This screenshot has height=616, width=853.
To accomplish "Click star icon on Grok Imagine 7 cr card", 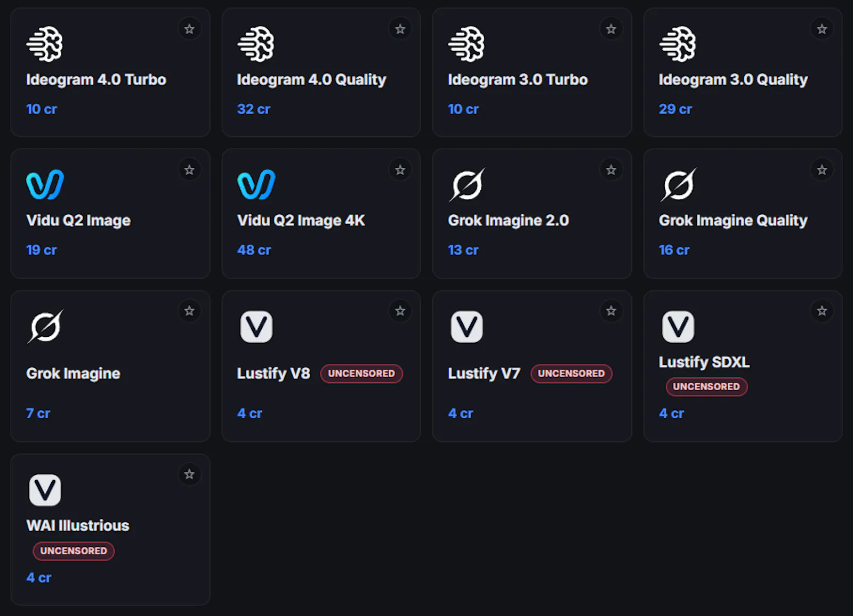I will tap(189, 311).
